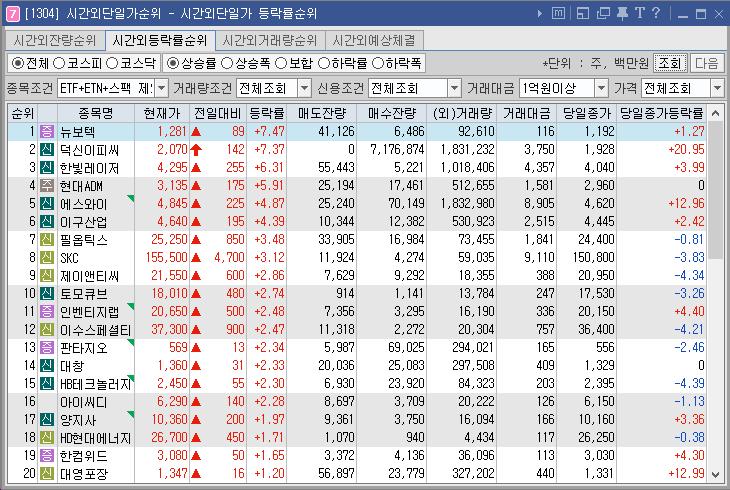Select the 전체 market radio button
The width and height of the screenshot is (730, 490).
click(x=18, y=63)
